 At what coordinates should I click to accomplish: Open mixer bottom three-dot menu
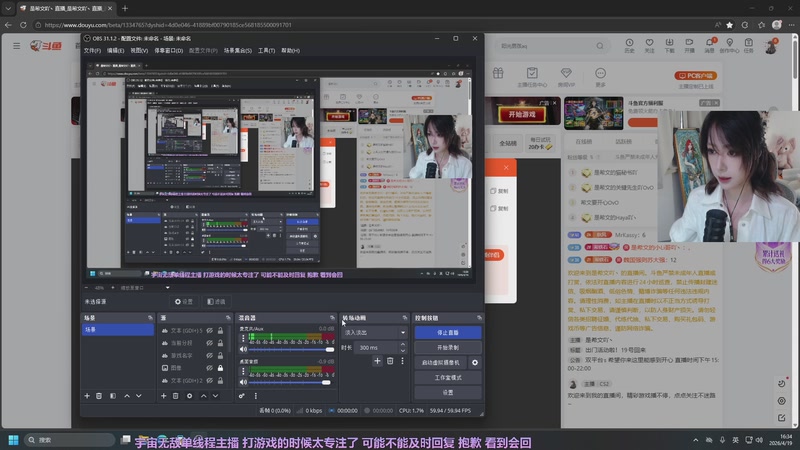[256, 396]
